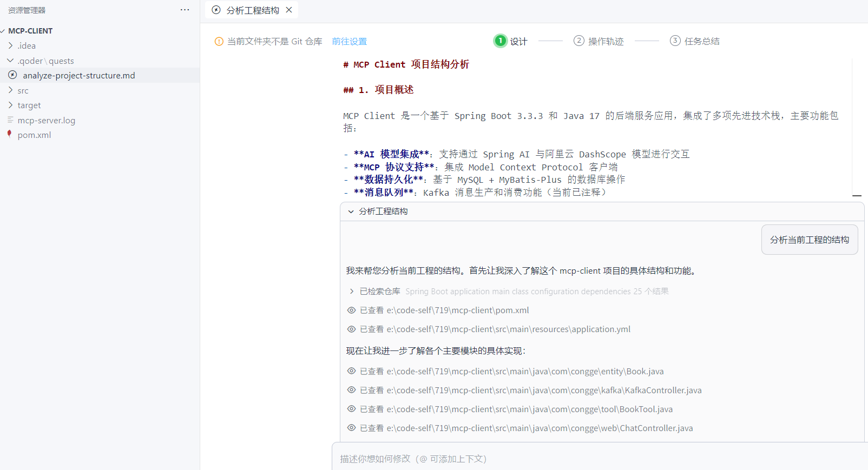Open viewed file path web\ChatController.java

coord(540,428)
